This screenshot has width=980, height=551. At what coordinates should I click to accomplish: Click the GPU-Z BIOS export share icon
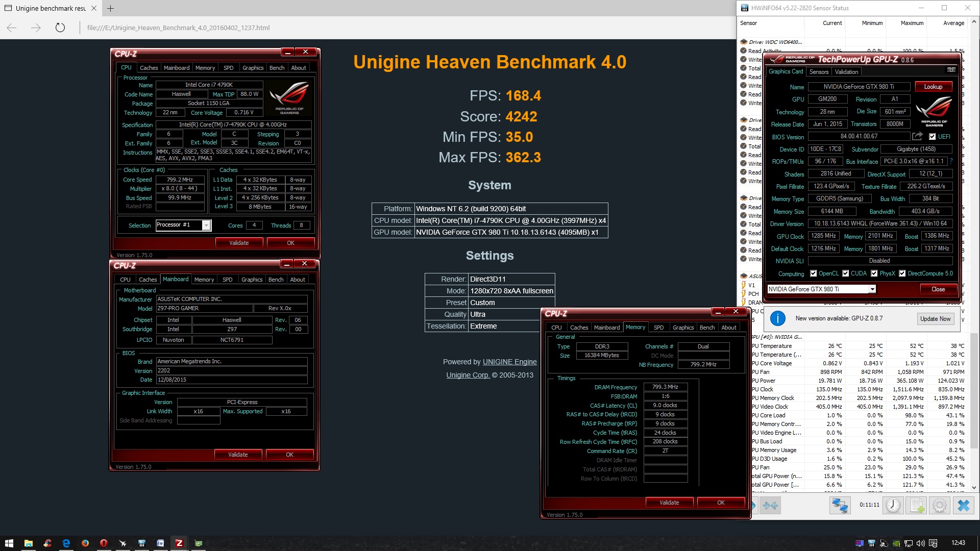(x=917, y=136)
